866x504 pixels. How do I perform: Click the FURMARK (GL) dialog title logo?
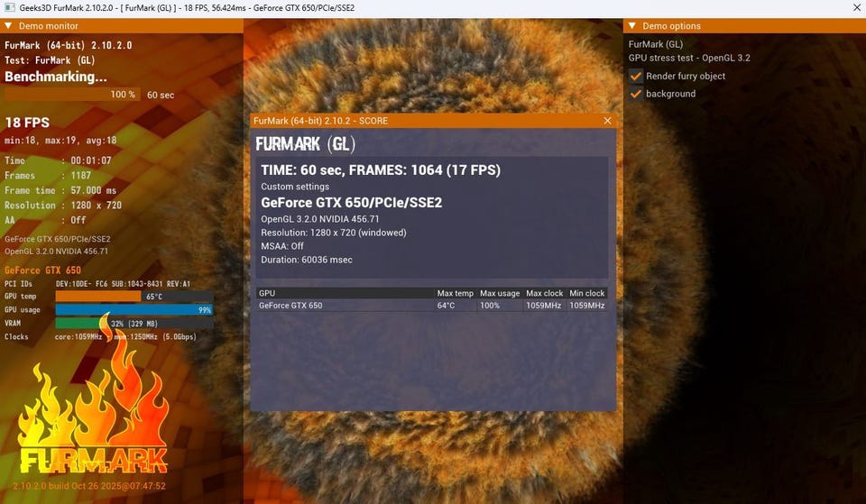click(x=306, y=144)
